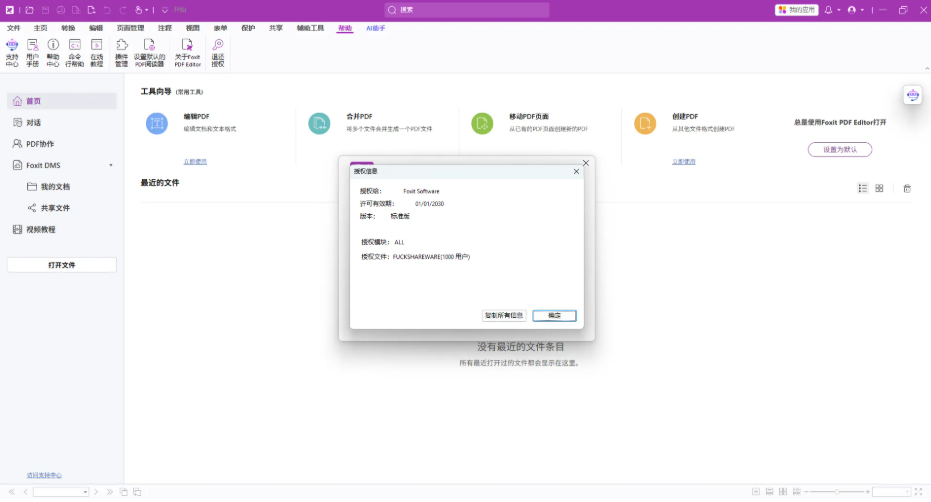Collapse the ribbon with the chevron
Screen dimensions: 931x502
coord(927,69)
